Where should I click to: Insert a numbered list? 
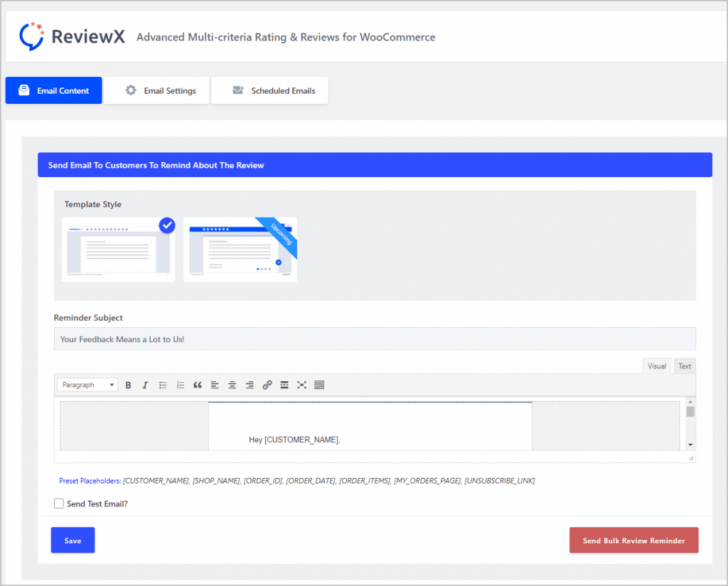tap(180, 385)
